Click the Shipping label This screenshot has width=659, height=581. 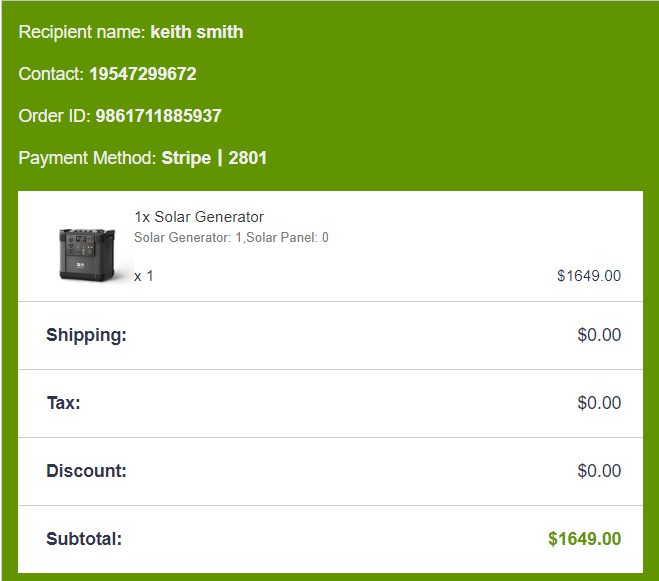tap(86, 335)
